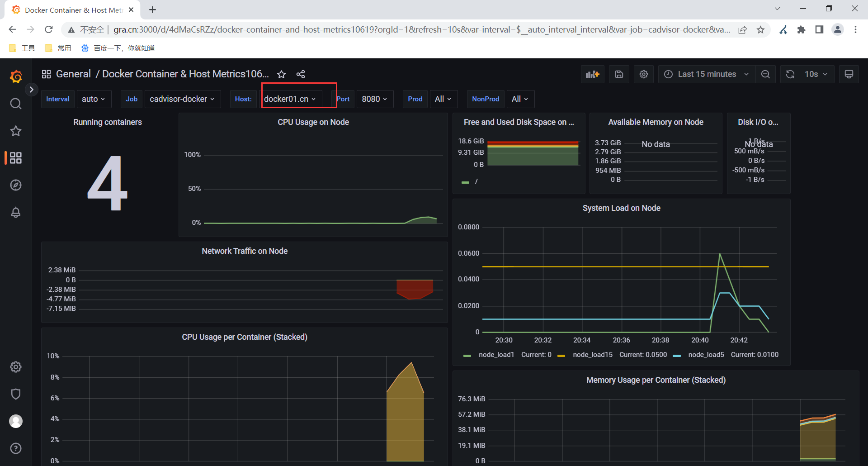Open the Prod All dropdown
The image size is (868, 466).
(x=443, y=99)
